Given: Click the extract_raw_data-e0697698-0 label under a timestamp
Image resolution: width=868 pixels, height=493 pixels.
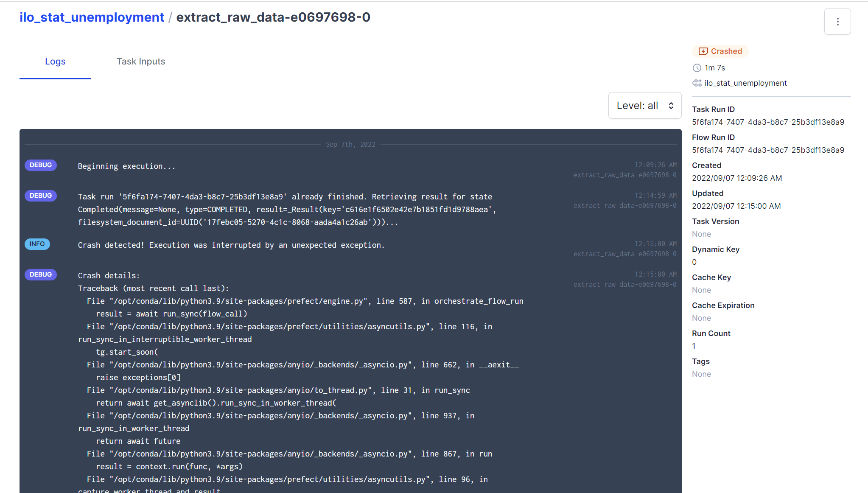Looking at the screenshot, I should [x=625, y=174].
